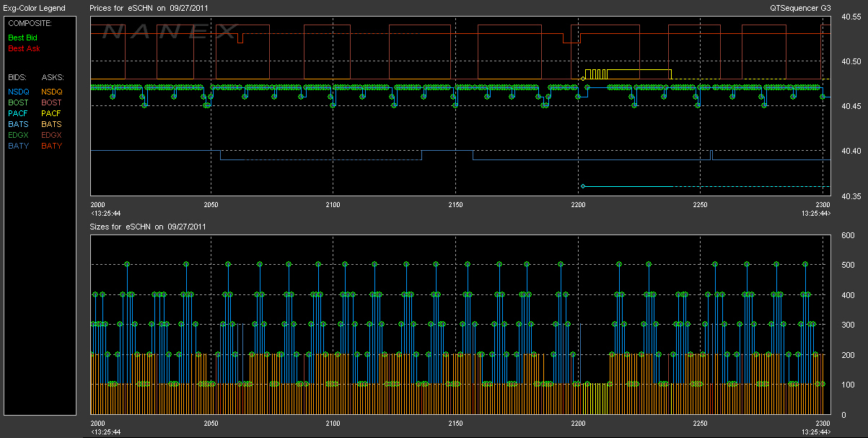Click the red Best Ask legend label
Viewport: 868px width, 438px height.
point(24,48)
